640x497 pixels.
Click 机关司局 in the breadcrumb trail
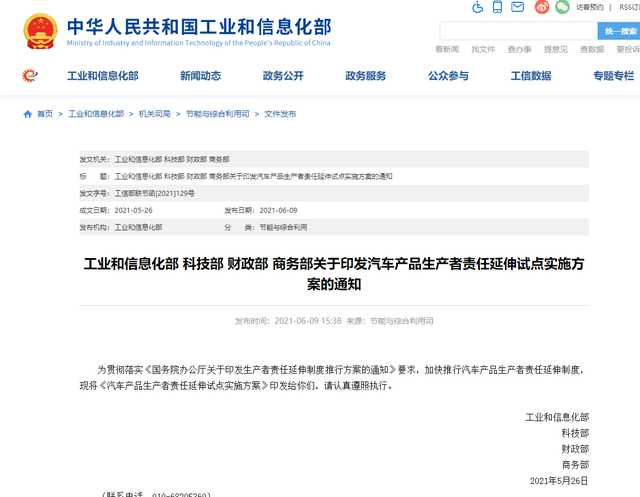pos(154,115)
